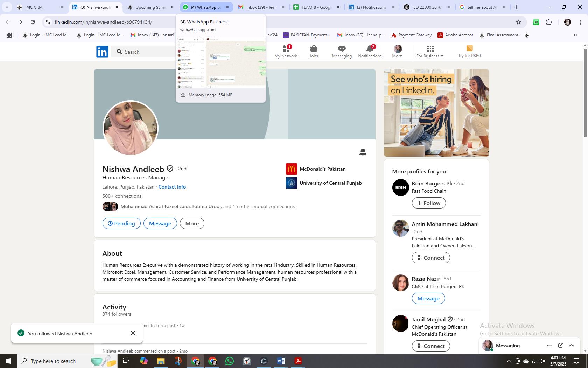Expand the Me profile menu
The height and width of the screenshot is (368, 588).
pyautogui.click(x=398, y=52)
